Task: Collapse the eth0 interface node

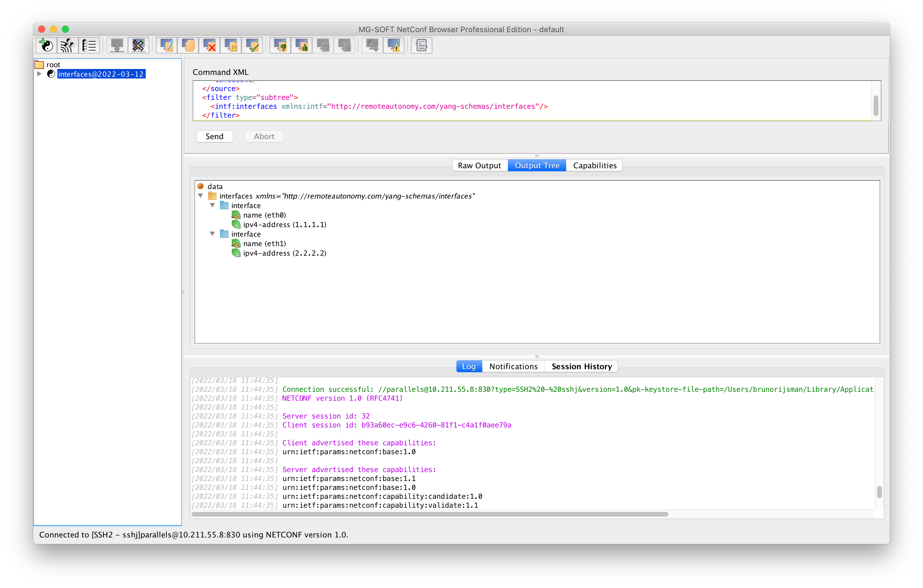Action: coord(213,205)
